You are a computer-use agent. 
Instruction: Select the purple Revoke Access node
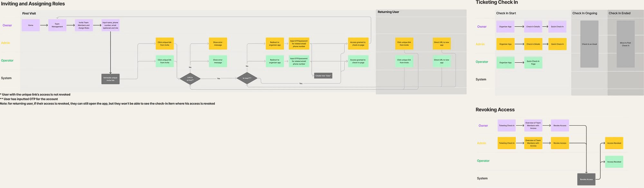coord(560,126)
